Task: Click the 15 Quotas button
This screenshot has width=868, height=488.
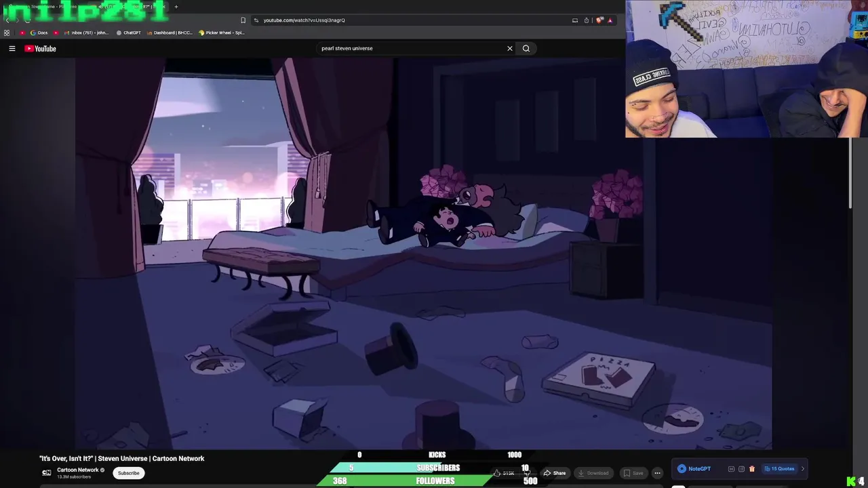Action: click(779, 469)
